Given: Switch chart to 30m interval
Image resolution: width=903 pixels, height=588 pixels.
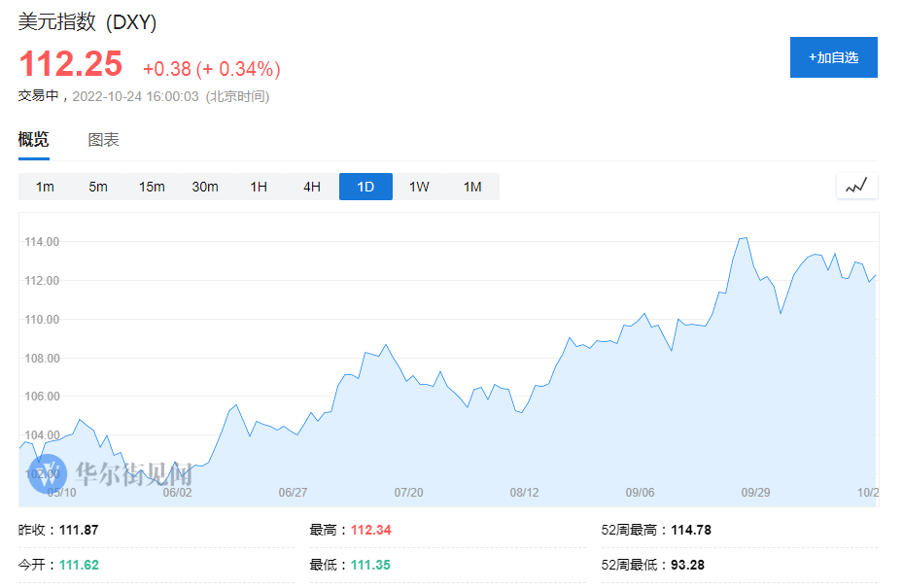Looking at the screenshot, I should tap(205, 187).
